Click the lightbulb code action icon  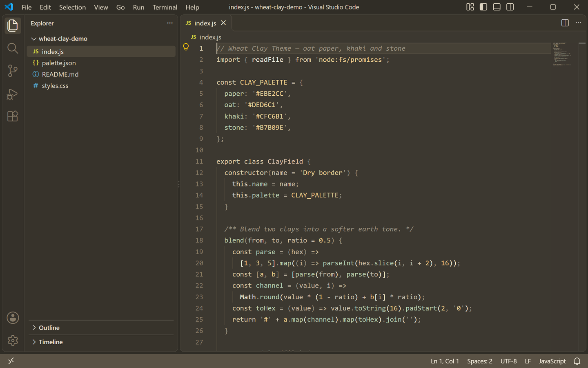[186, 47]
